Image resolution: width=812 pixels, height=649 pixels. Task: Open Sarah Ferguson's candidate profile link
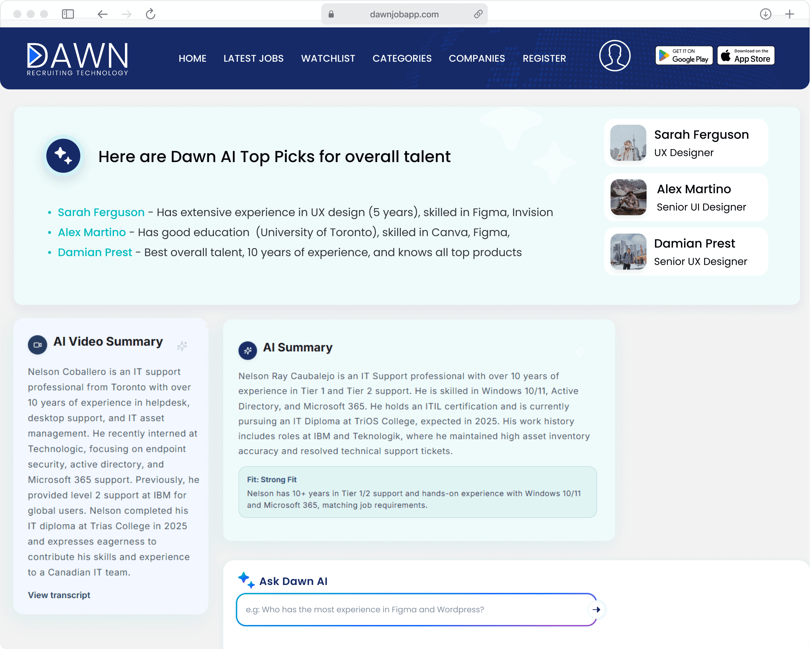[101, 212]
